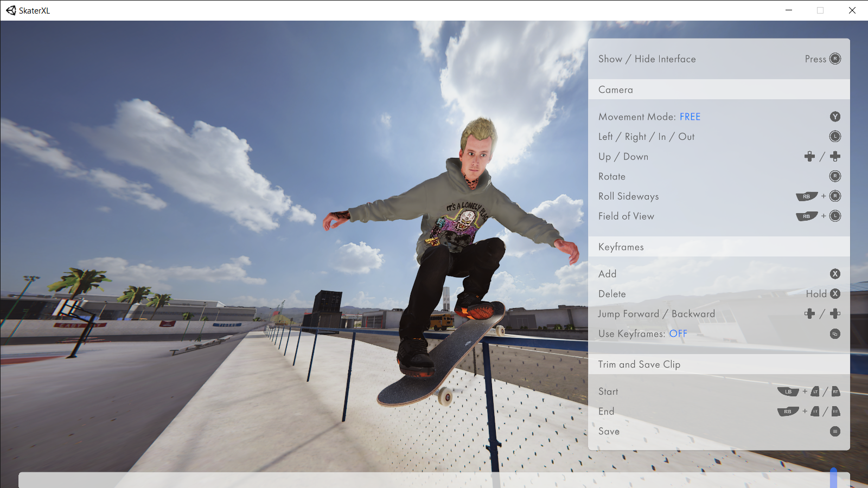
Task: Click the 'Field of View' label
Action: point(627,216)
